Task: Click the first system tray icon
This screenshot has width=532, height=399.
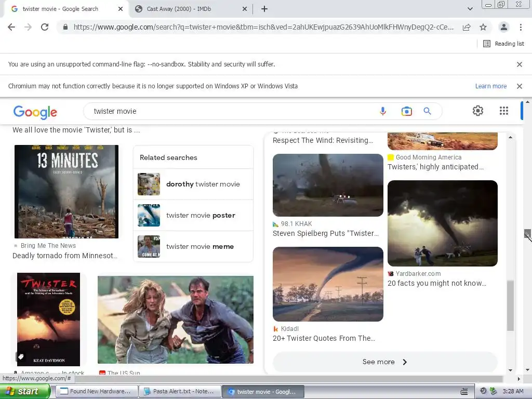Action: point(483,391)
